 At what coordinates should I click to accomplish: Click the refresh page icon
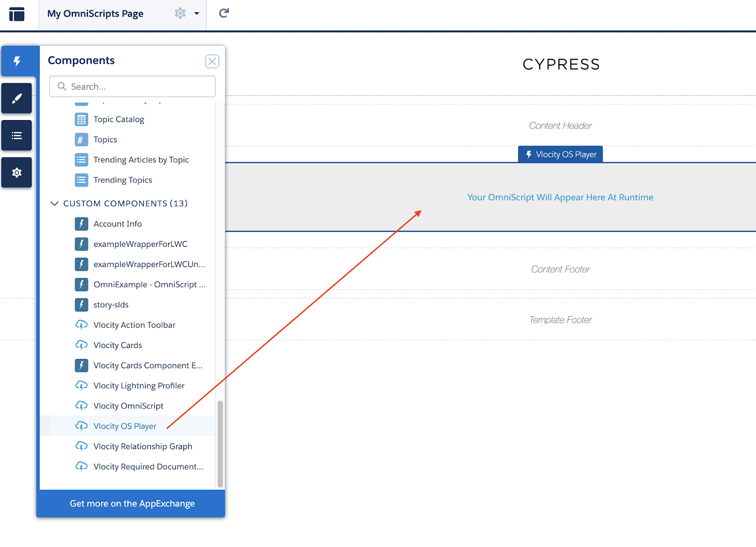[224, 13]
